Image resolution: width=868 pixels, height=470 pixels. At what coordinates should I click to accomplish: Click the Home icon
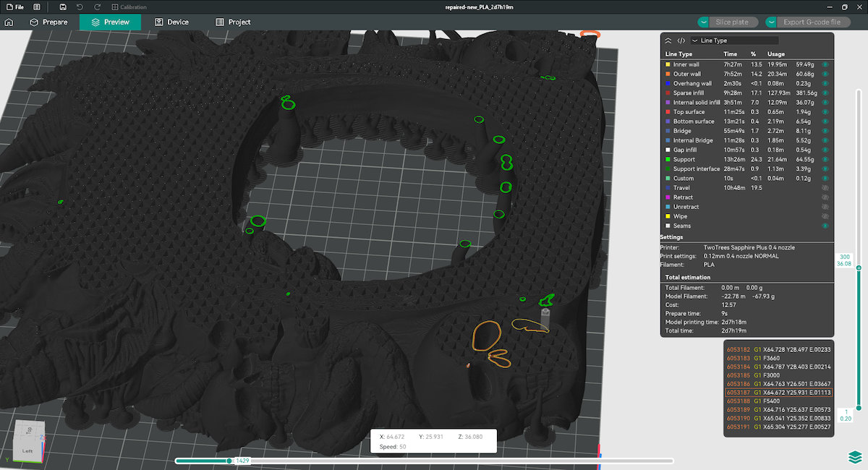tap(9, 22)
